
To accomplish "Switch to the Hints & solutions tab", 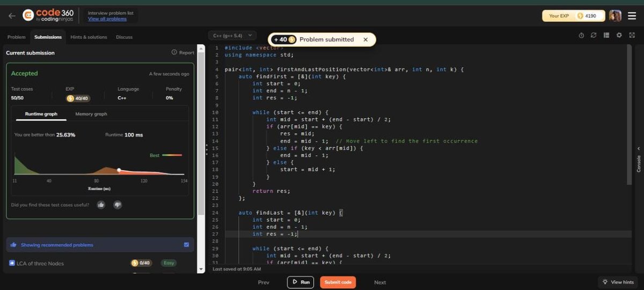I will tap(89, 37).
